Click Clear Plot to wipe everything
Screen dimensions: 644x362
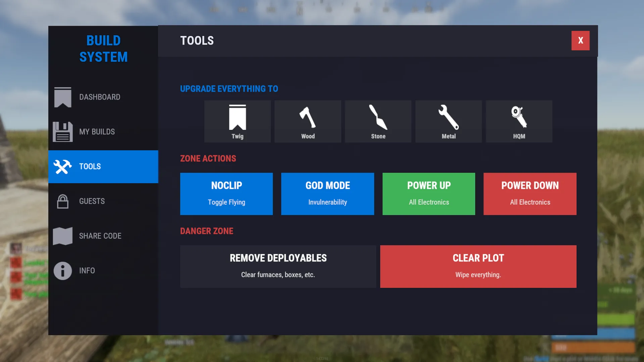[x=478, y=266]
